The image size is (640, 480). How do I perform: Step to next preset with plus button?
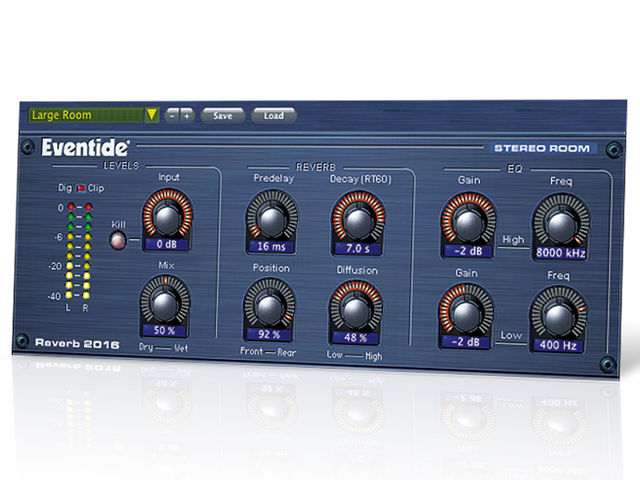click(187, 116)
